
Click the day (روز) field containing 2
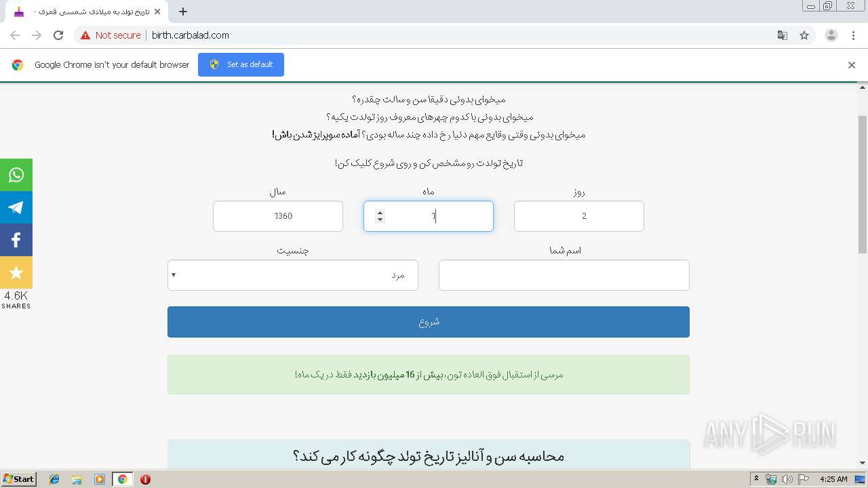coord(579,216)
